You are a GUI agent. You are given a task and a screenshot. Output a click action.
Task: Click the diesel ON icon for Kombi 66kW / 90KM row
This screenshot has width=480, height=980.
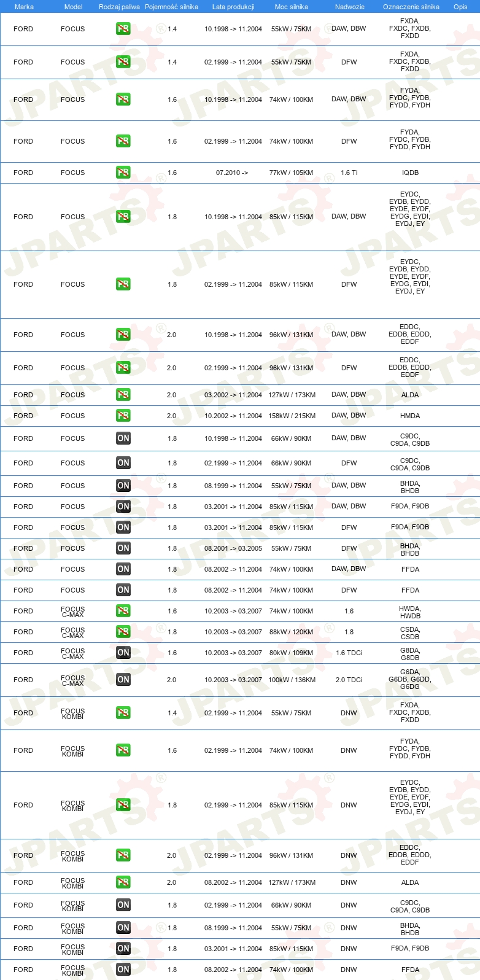point(123,905)
